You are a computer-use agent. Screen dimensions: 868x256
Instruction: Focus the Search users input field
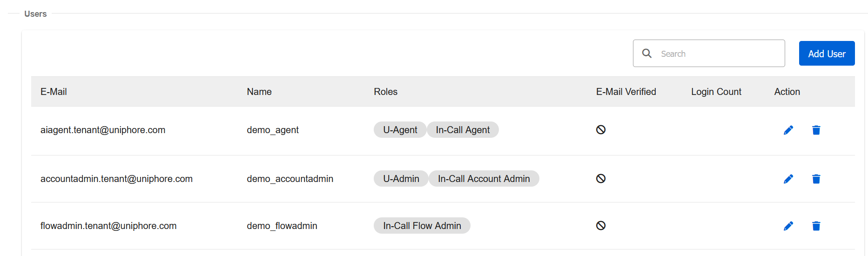pyautogui.click(x=709, y=54)
